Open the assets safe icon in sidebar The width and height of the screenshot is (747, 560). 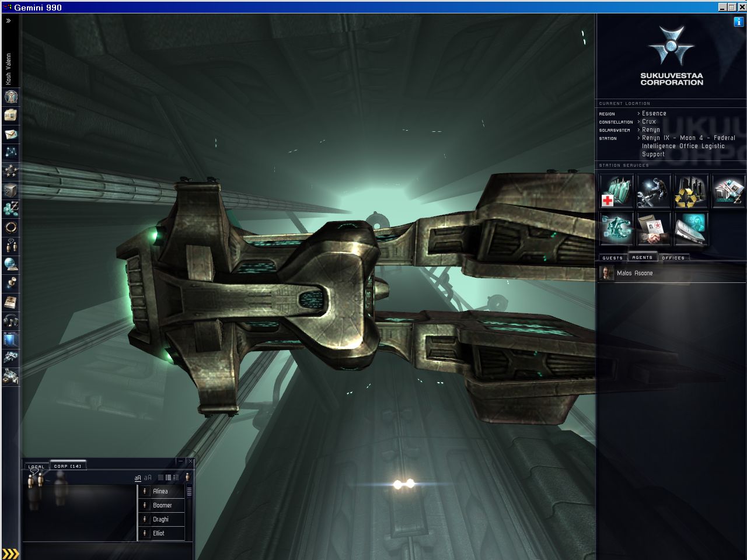coord(11,190)
